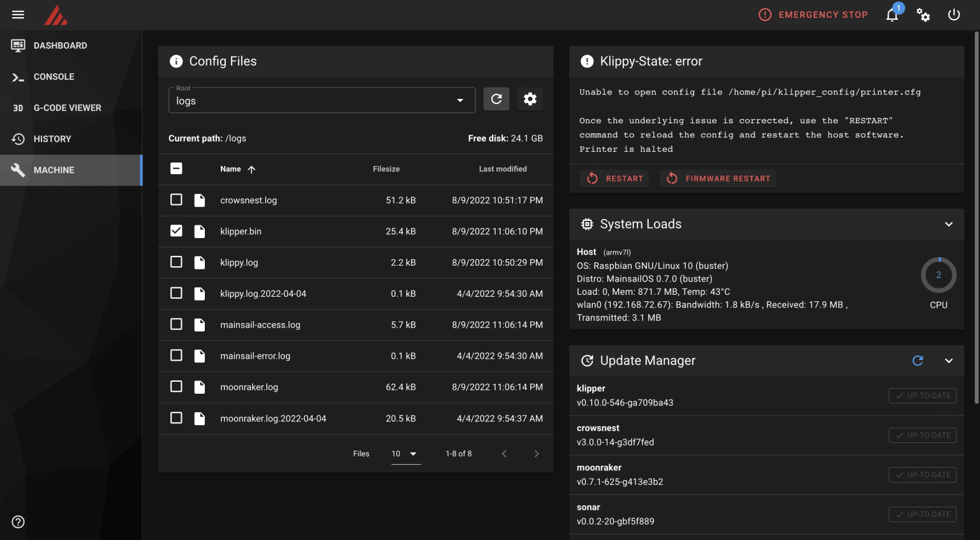
Task: Open the mainsail-access.log file name
Action: 260,325
